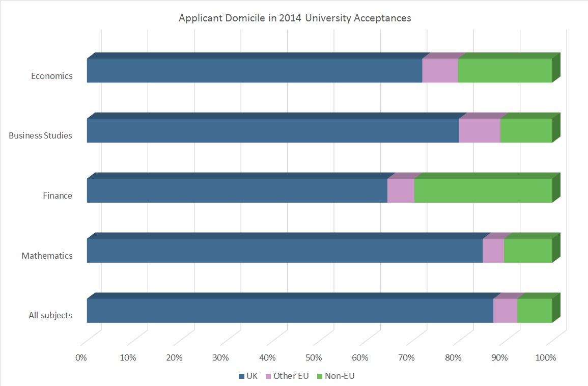
Task: Click the Business Studies axis label
Action: (x=40, y=135)
